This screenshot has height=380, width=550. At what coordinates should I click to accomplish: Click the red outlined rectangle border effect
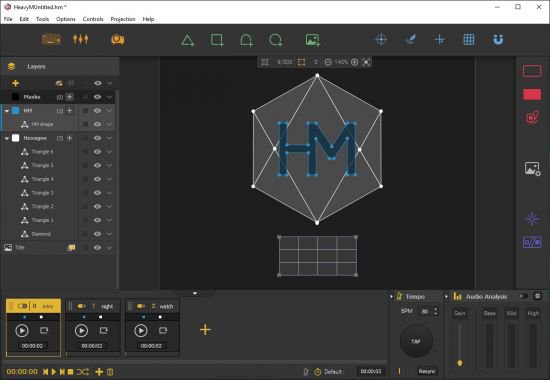tap(532, 71)
